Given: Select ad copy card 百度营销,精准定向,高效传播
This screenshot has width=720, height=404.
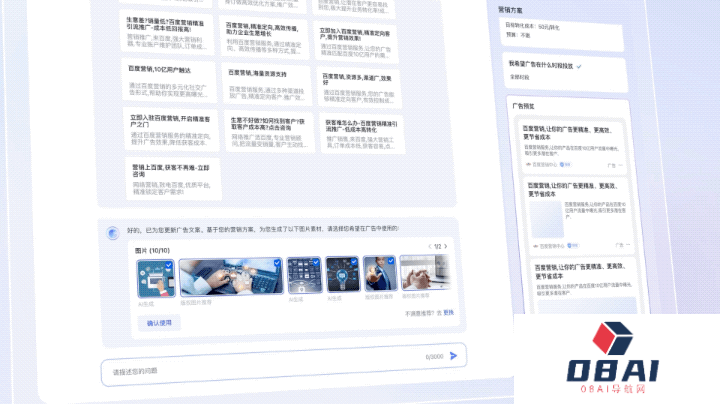Looking at the screenshot, I should pos(264,38).
